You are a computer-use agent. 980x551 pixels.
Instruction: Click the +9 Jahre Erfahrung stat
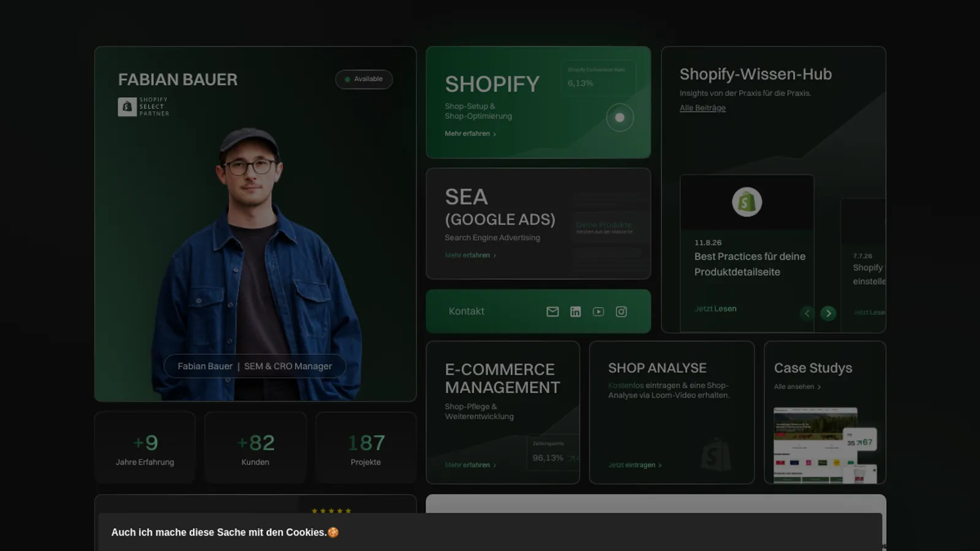pos(145,448)
